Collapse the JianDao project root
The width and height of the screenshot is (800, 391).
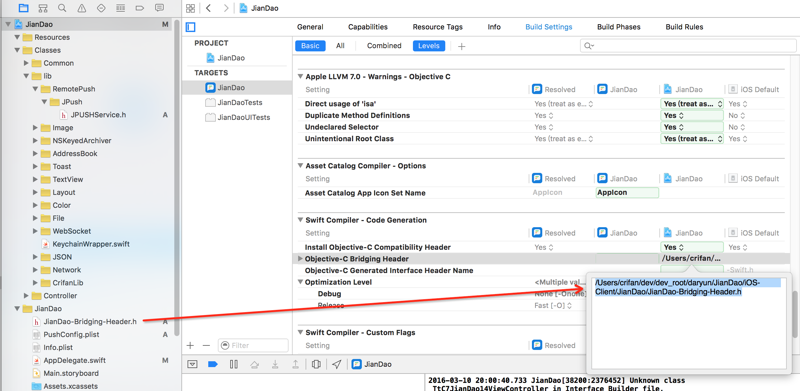pyautogui.click(x=8, y=25)
